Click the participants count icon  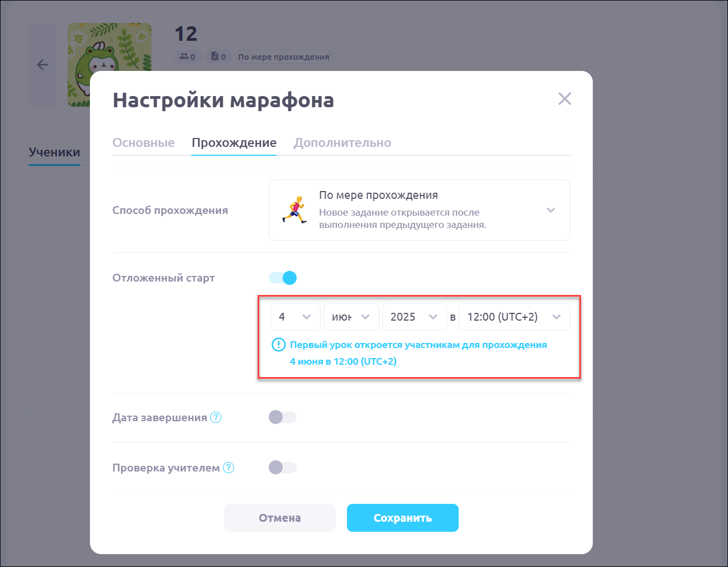[x=184, y=56]
